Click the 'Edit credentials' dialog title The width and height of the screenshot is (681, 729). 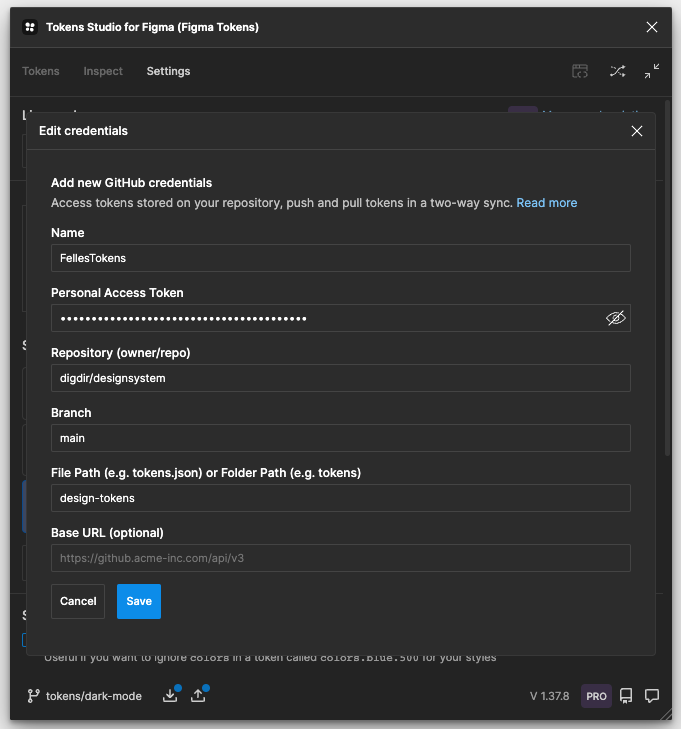[83, 131]
